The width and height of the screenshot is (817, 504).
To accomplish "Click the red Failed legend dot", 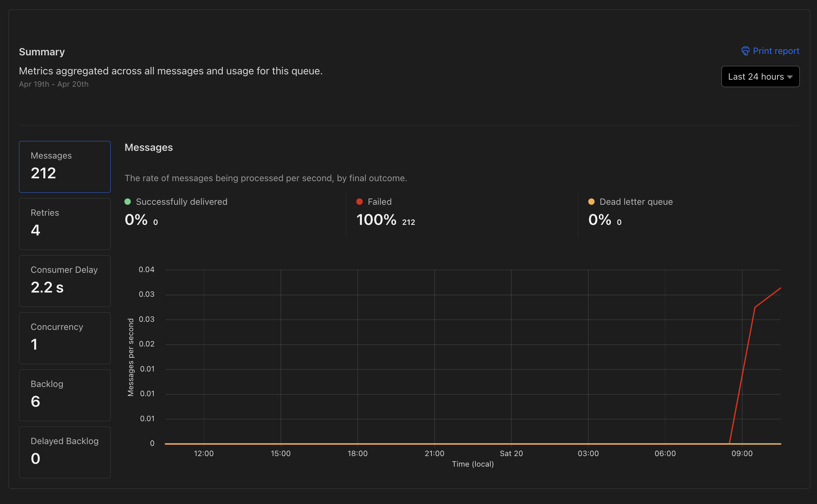I will click(x=360, y=202).
